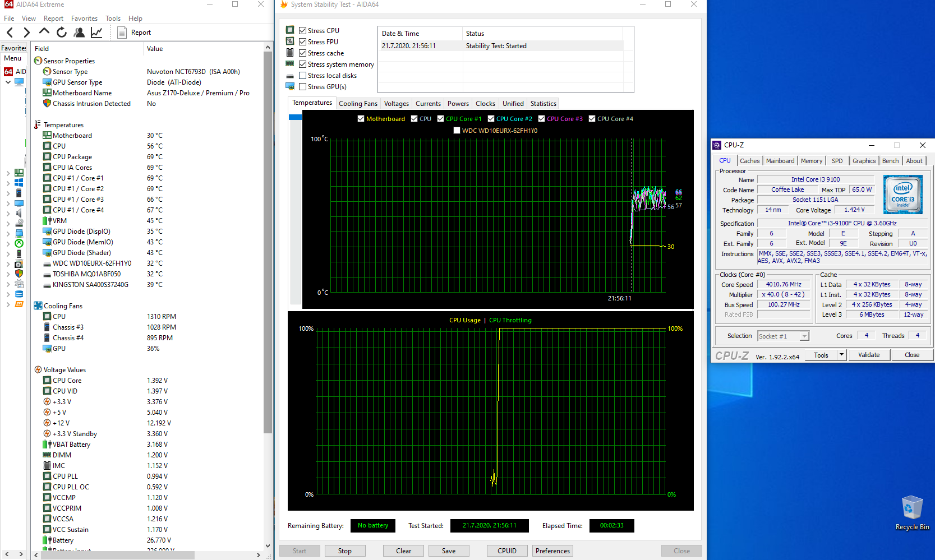Click the sensor list vertical scrollbar
Image resolution: width=935 pixels, height=560 pixels.
tap(268, 242)
